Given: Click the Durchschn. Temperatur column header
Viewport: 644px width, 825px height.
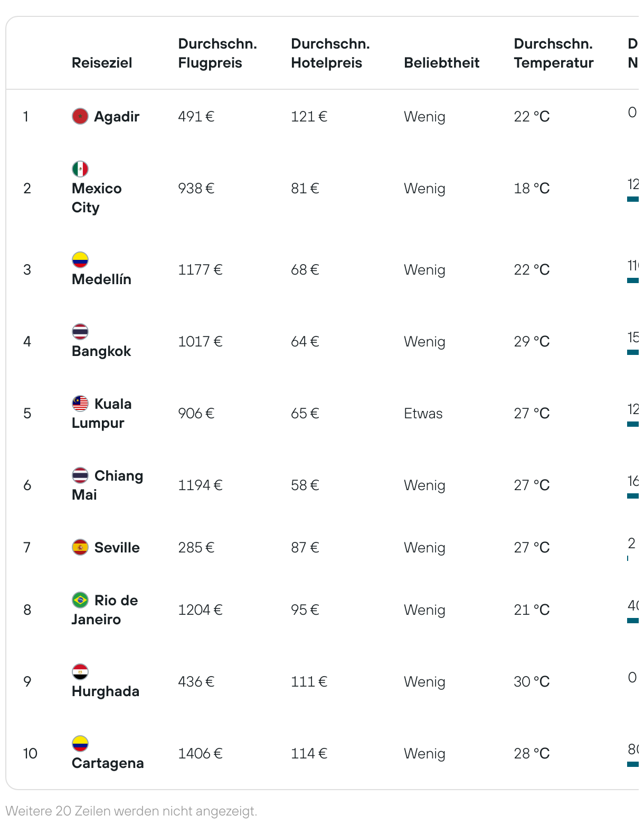Looking at the screenshot, I should 554,53.
